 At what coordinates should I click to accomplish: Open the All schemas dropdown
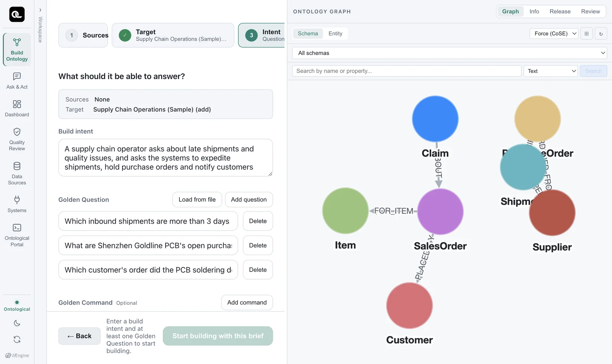coord(449,53)
